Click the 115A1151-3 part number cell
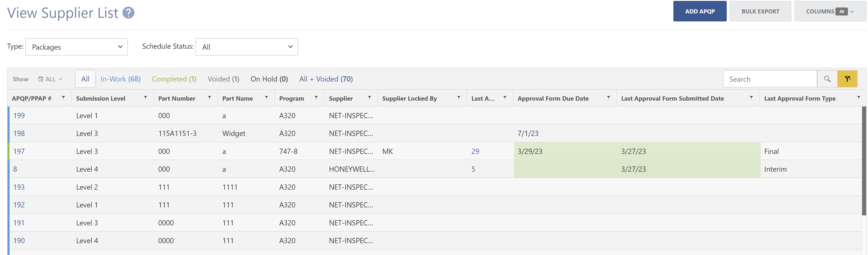This screenshot has height=255, width=868. 177,133
